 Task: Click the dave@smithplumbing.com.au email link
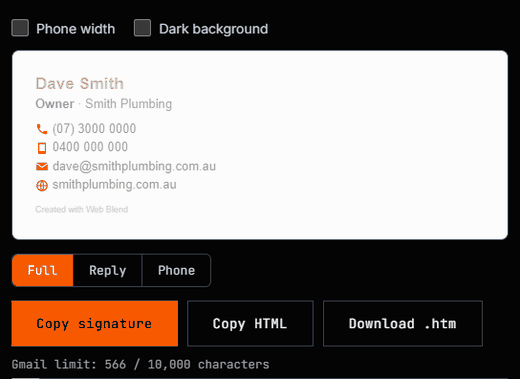(134, 166)
